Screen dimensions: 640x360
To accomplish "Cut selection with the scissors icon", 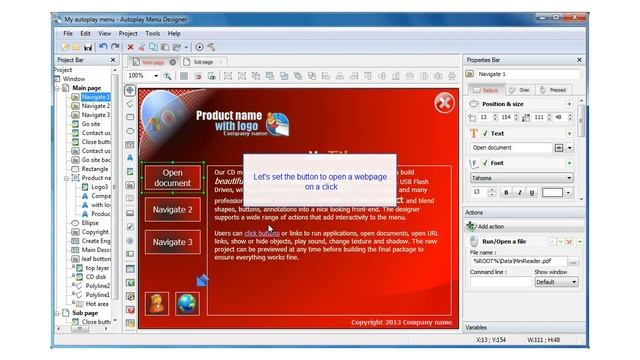I will (x=142, y=47).
